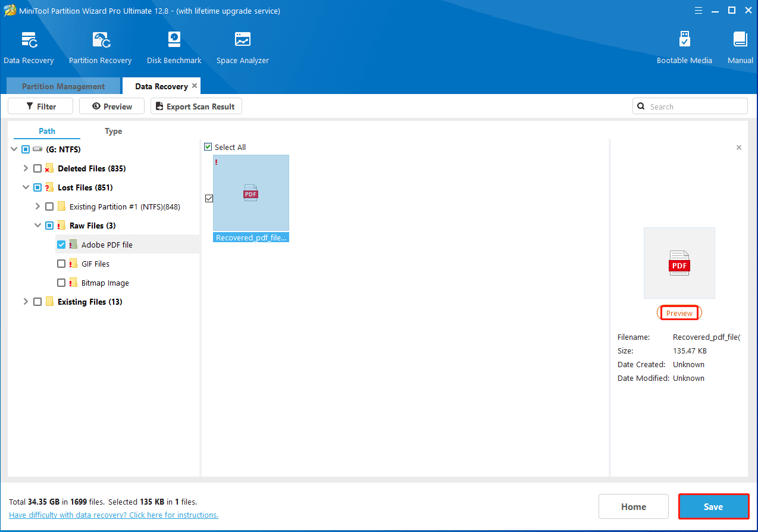This screenshot has width=758, height=532.
Task: Click the Deleted Files folder icon
Action: tap(49, 168)
